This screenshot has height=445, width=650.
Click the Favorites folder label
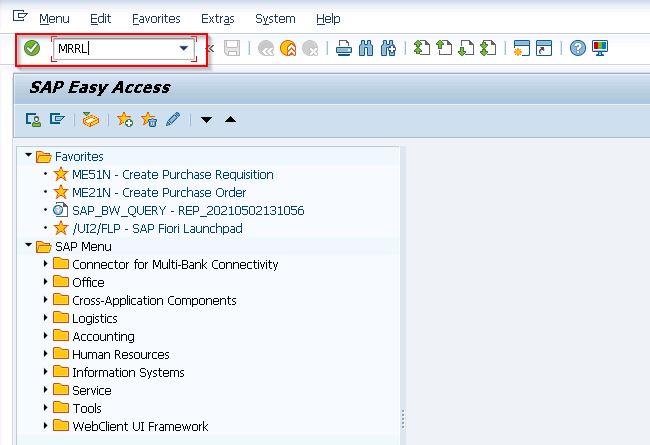79,157
